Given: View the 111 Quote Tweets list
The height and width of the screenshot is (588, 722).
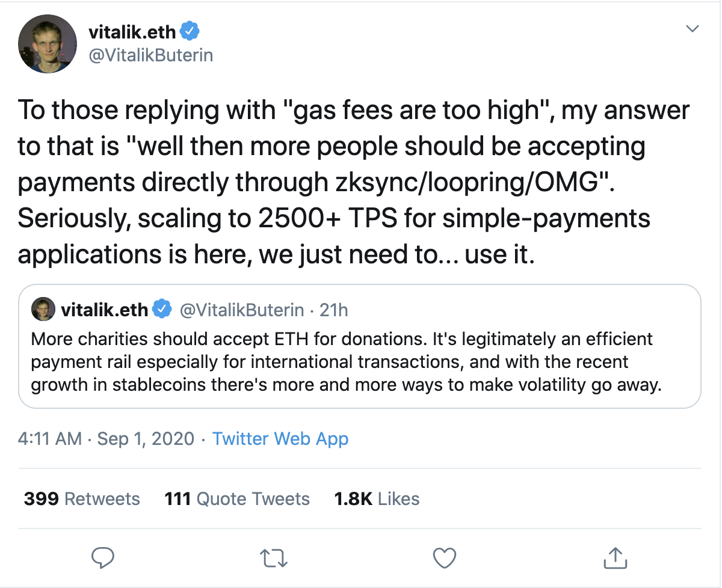Looking at the screenshot, I should (x=237, y=499).
